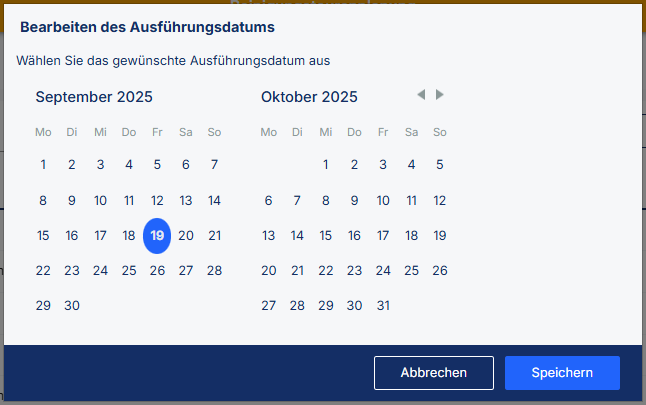
Task: Select September 11 date
Action: (x=129, y=200)
